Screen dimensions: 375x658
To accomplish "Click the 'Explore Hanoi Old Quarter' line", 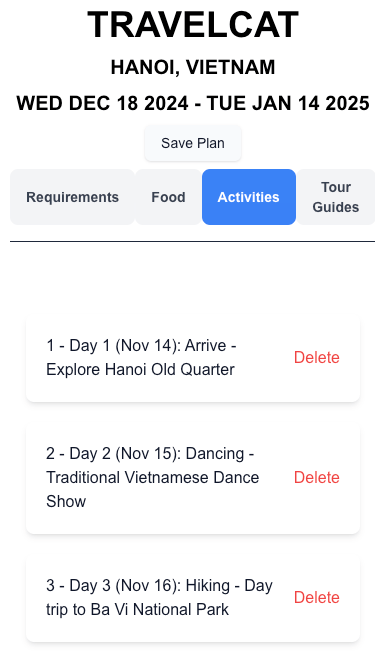I will [140, 370].
